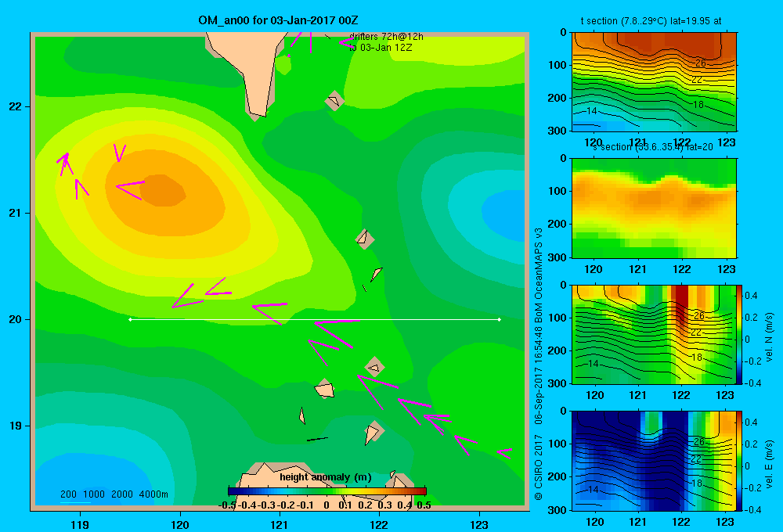Click the "vel. E (m/s)" axis label

click(x=769, y=464)
